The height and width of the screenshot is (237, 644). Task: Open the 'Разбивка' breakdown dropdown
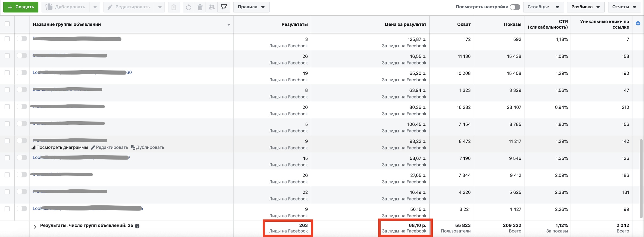[585, 7]
